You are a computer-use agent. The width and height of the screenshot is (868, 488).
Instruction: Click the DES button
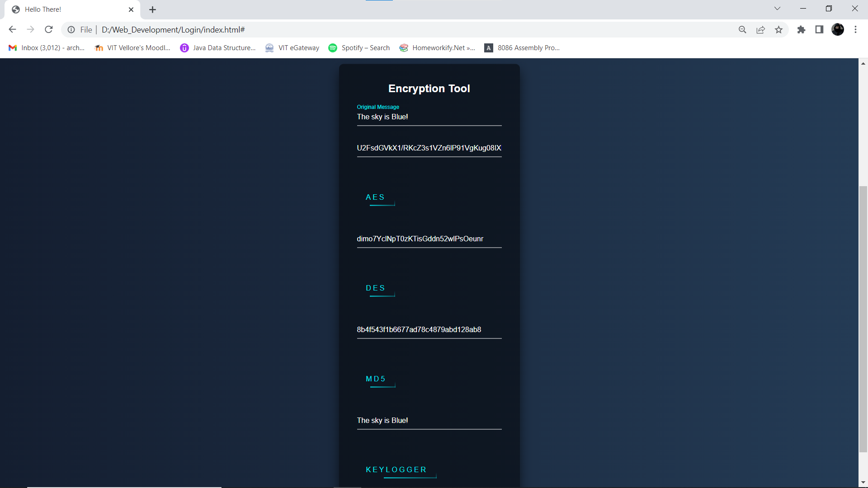coord(376,288)
